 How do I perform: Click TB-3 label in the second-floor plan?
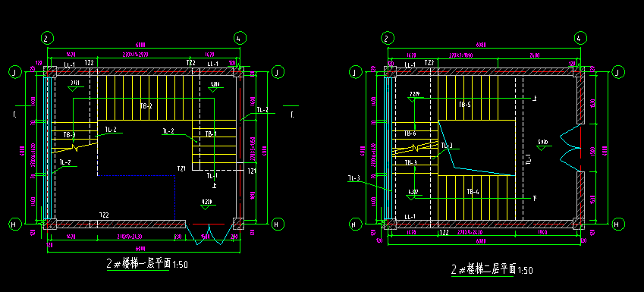410,162
